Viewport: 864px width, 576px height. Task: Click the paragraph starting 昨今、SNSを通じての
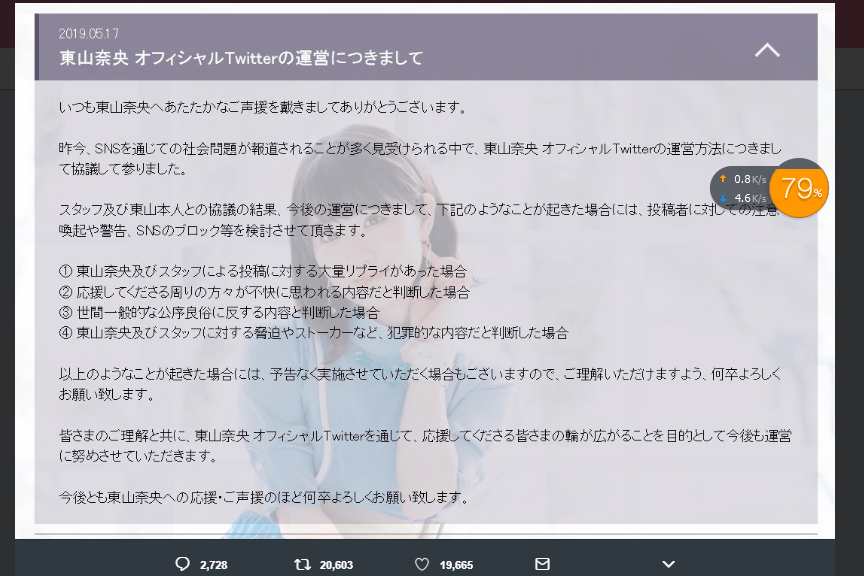coord(420,159)
